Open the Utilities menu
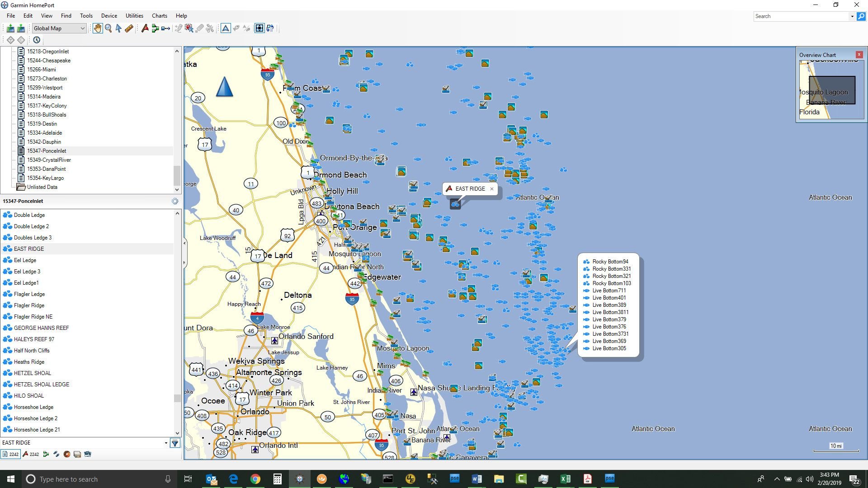The height and width of the screenshot is (488, 868). pyautogui.click(x=134, y=16)
